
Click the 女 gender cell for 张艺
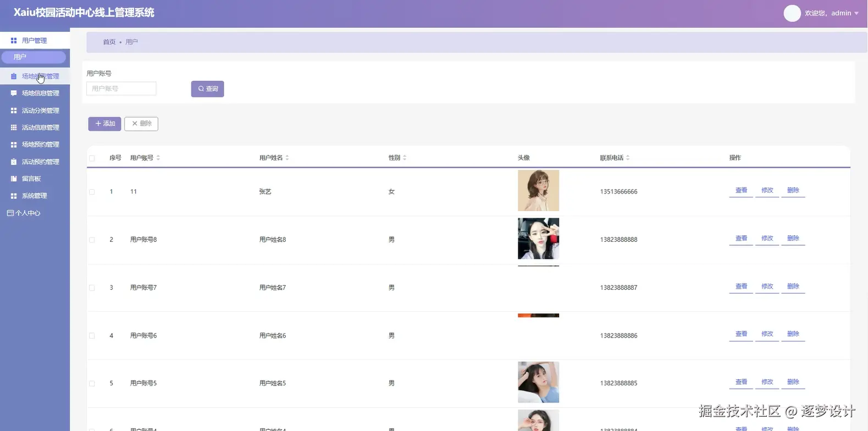[x=391, y=192]
